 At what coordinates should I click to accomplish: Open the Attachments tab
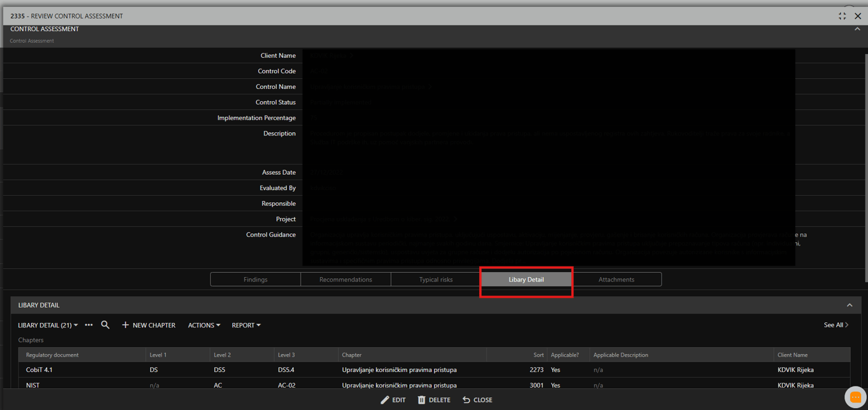click(x=616, y=279)
